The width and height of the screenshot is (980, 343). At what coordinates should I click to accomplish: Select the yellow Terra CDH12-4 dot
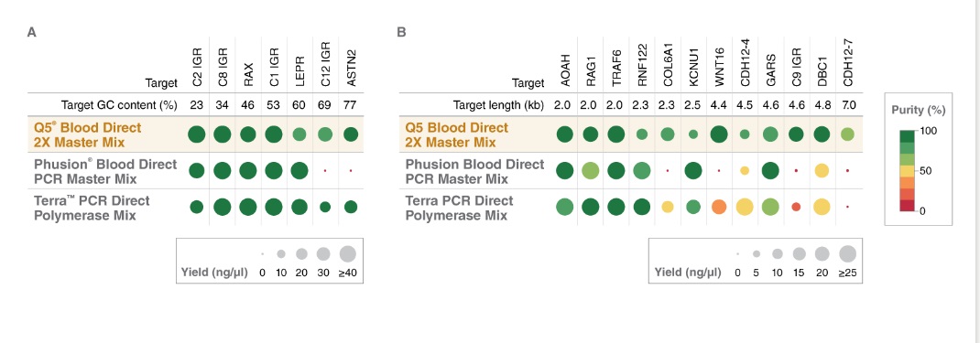tap(745, 207)
